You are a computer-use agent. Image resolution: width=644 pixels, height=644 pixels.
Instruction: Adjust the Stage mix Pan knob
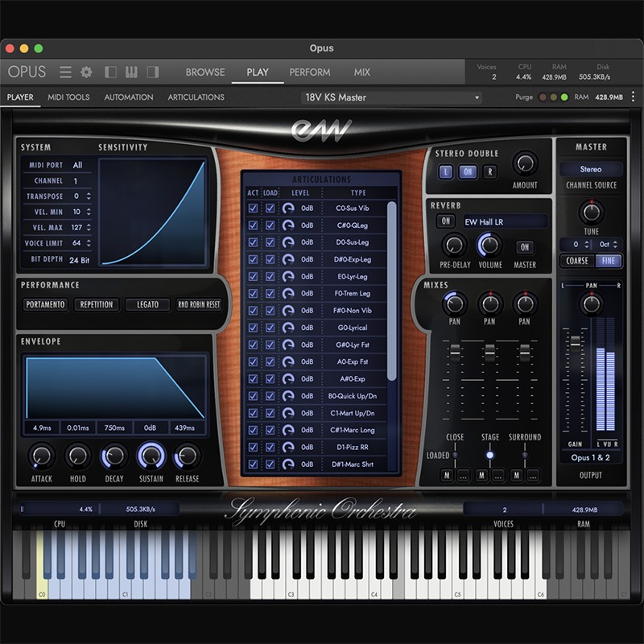tap(490, 304)
